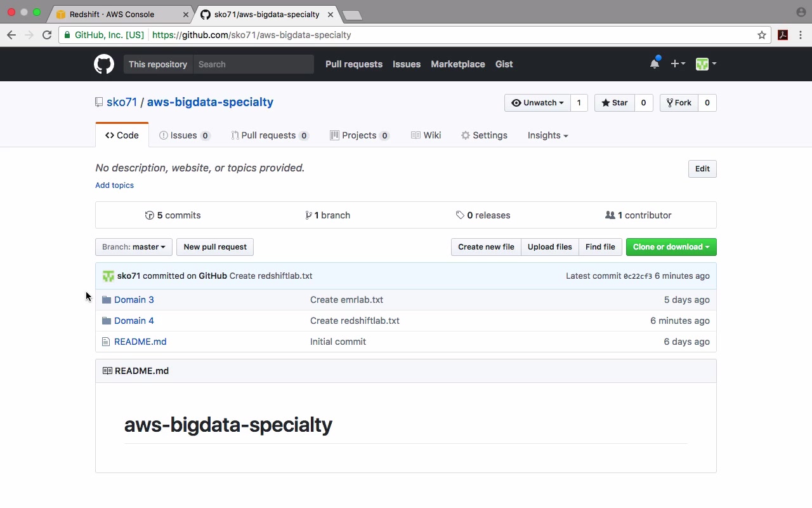The image size is (812, 508).
Task: Open the README.md file in the list
Action: tap(140, 342)
